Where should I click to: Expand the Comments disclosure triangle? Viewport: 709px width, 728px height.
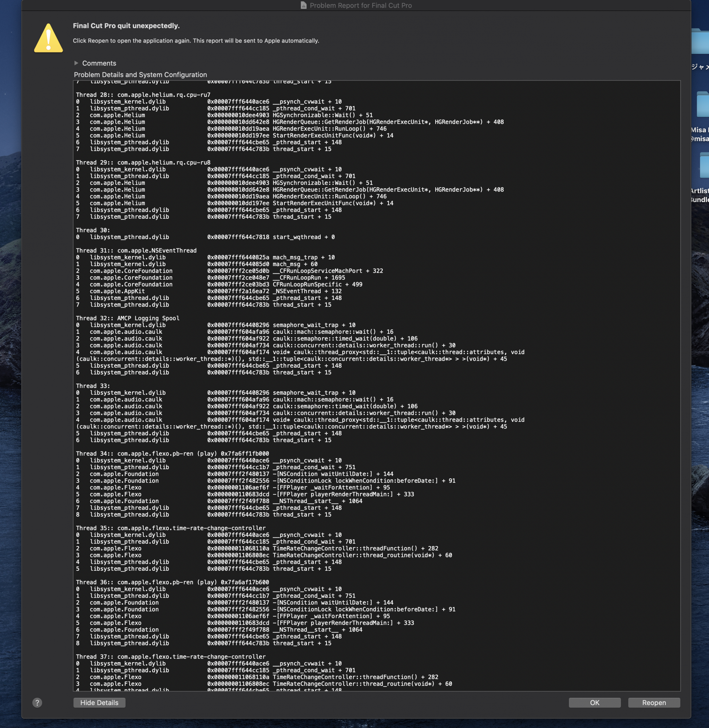[x=76, y=63]
